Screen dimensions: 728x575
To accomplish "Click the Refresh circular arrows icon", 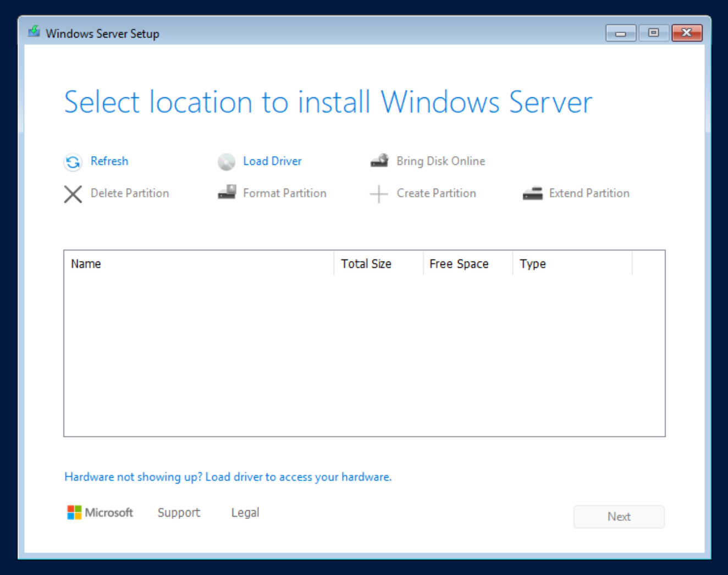I will [73, 162].
